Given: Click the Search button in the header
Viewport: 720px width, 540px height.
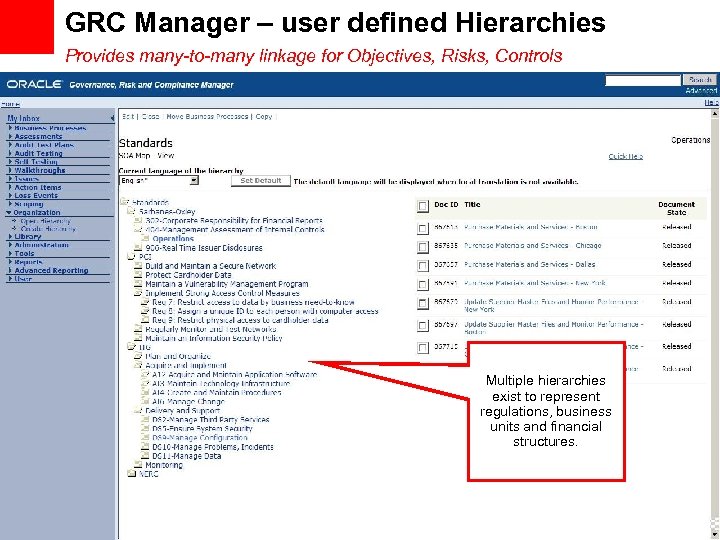Looking at the screenshot, I should 700,80.
